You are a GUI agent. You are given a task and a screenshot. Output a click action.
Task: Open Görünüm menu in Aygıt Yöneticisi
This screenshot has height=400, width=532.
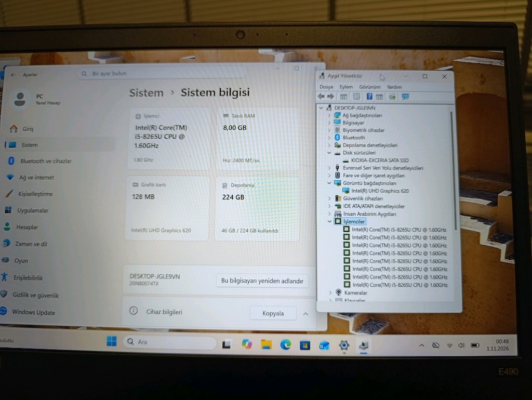tap(369, 87)
